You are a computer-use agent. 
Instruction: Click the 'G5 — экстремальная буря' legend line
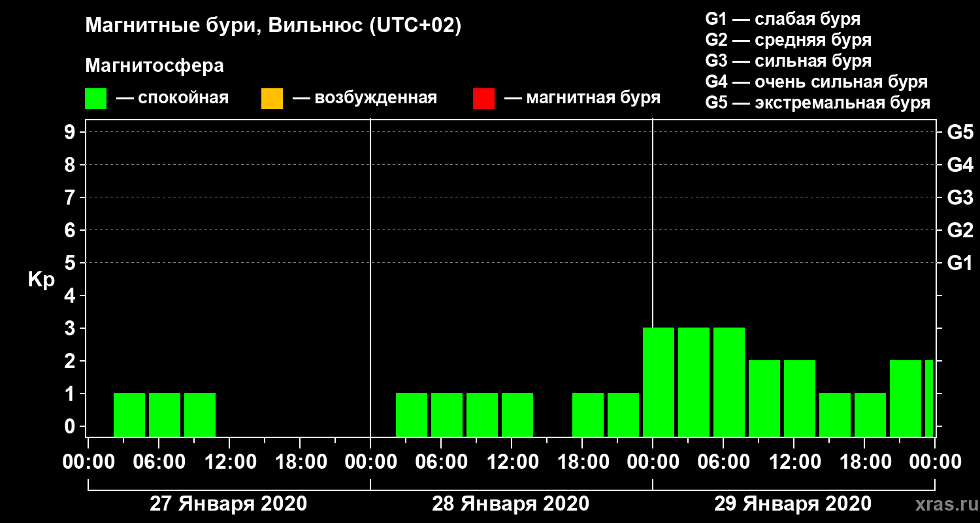(x=817, y=103)
